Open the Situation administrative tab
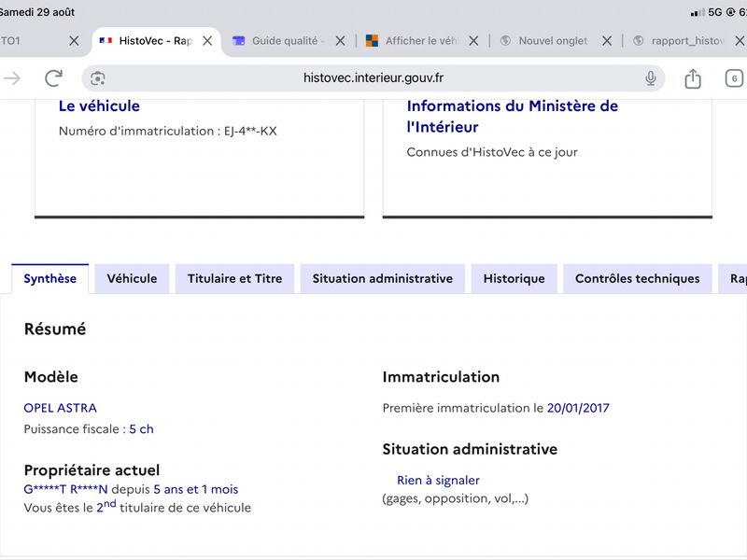The width and height of the screenshot is (747, 560). [383, 278]
